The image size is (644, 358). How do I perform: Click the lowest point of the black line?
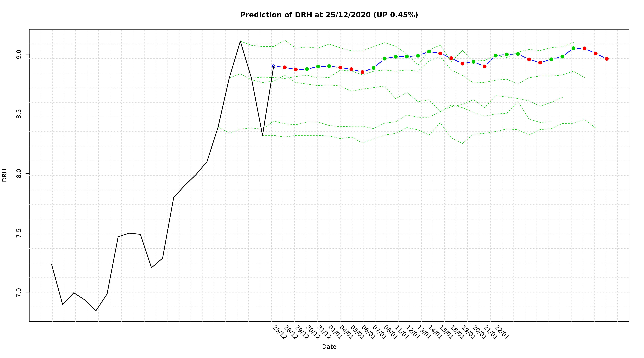pyautogui.click(x=96, y=311)
